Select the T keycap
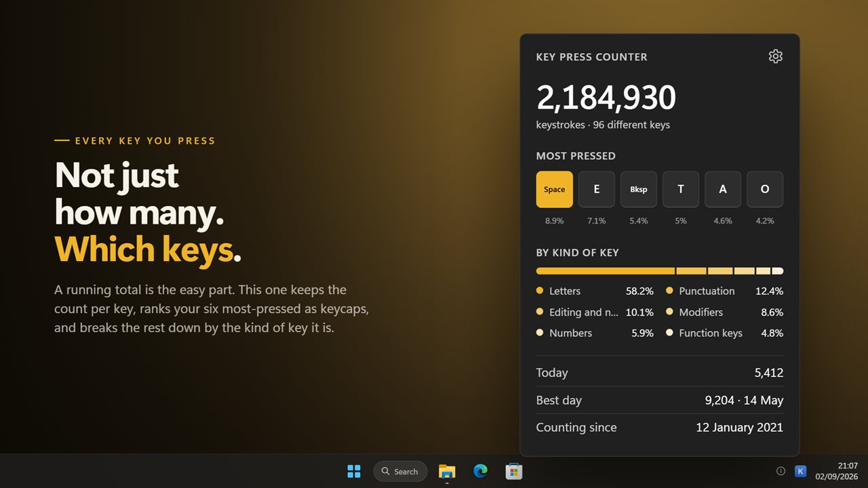The image size is (868, 488). (681, 189)
